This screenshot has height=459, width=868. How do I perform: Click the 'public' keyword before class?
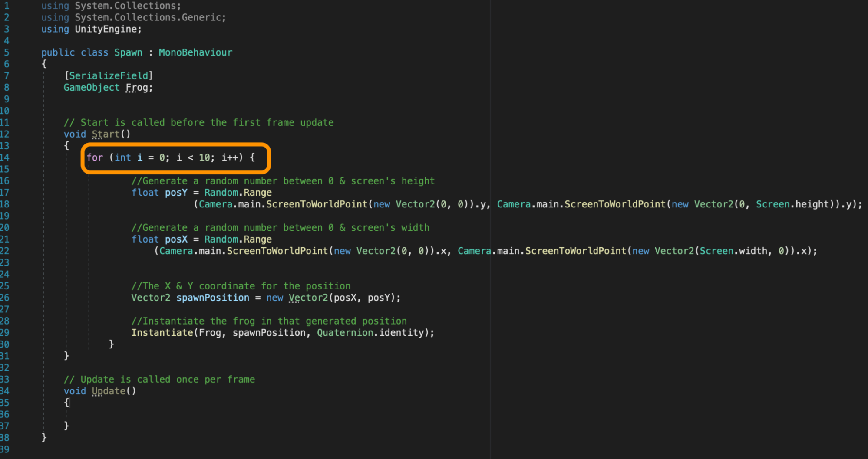[58, 53]
